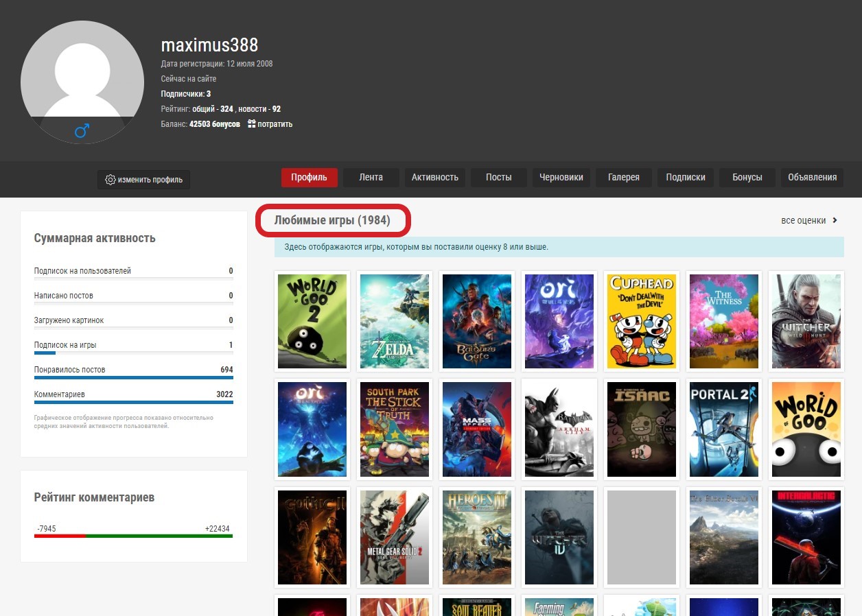Click the Комментариев progress bar
The width and height of the screenshot is (862, 616).
point(134,402)
